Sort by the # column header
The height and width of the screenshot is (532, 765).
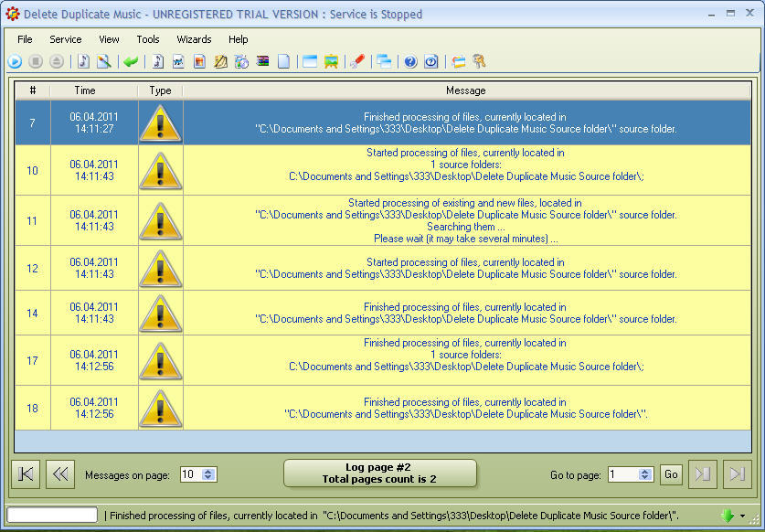point(33,90)
